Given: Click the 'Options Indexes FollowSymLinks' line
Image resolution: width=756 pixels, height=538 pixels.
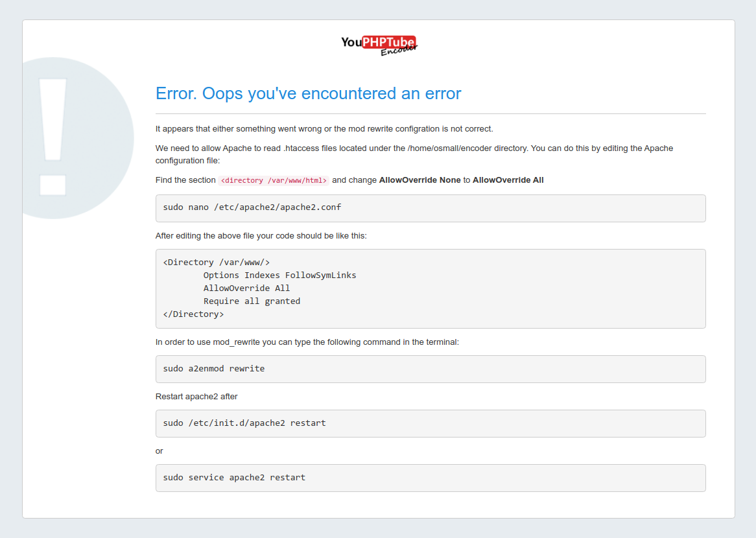Looking at the screenshot, I should coord(279,275).
